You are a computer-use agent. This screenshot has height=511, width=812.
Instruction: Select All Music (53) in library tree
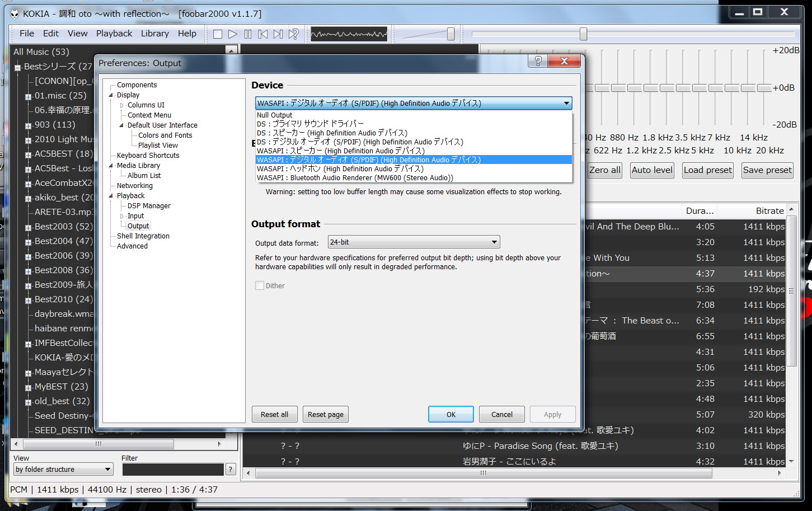(x=41, y=52)
